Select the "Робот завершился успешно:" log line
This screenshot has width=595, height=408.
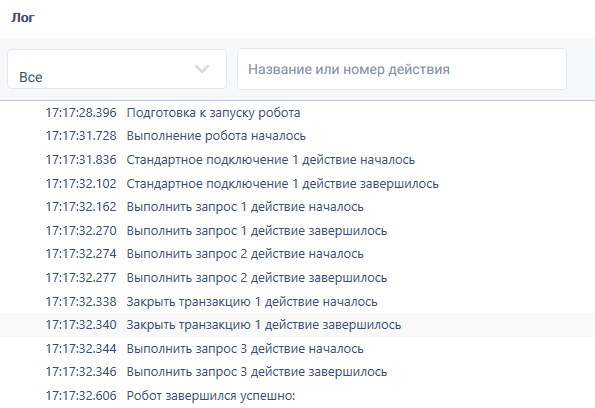[298, 396]
